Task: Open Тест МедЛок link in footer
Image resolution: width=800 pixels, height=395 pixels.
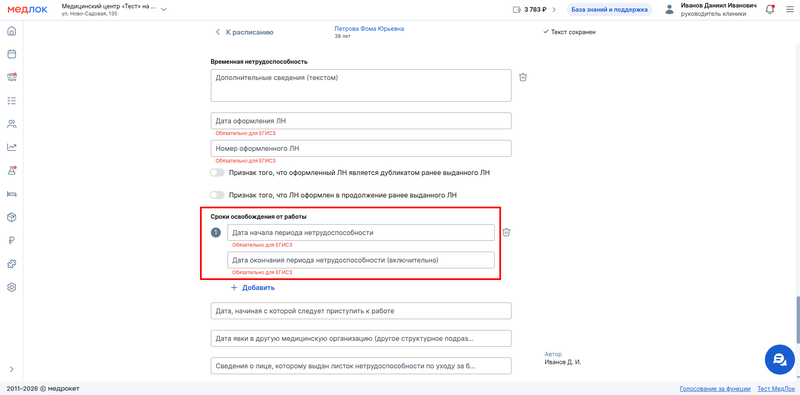Action: click(x=775, y=388)
